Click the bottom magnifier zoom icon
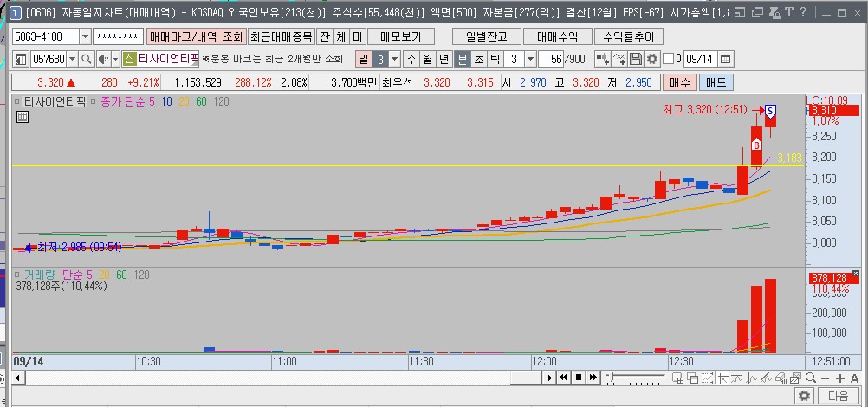The image size is (868, 407). [811, 378]
